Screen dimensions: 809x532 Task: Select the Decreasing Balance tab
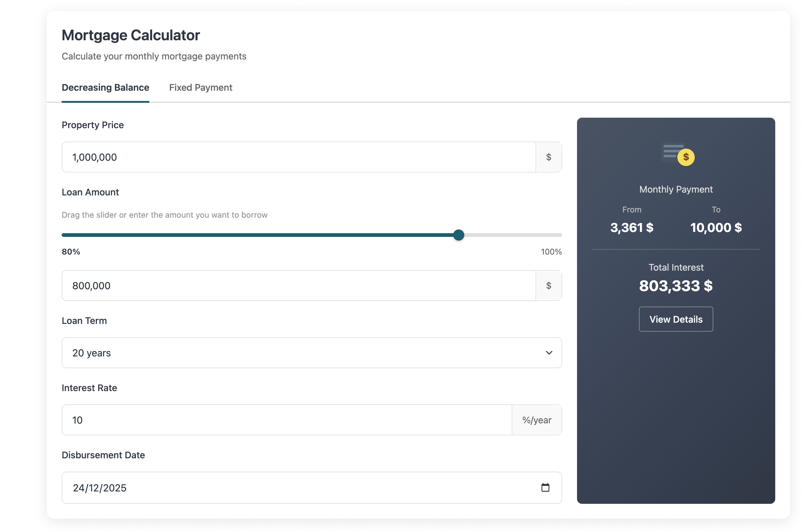(x=105, y=88)
